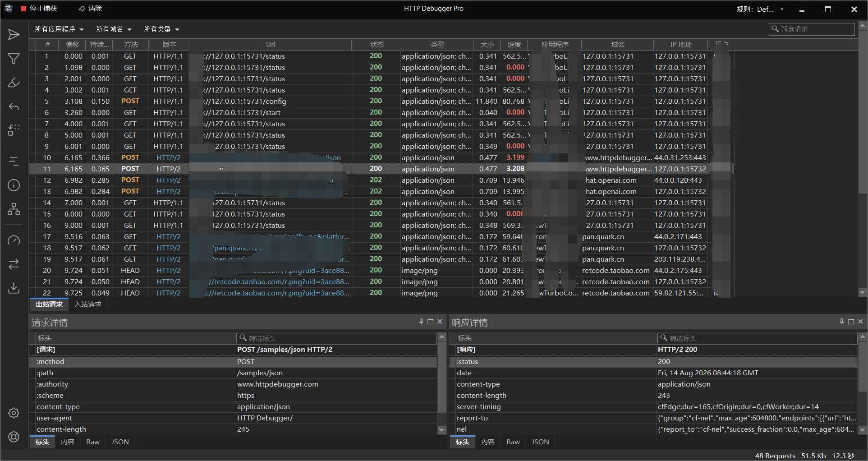Open the request panel content tab

pyautogui.click(x=68, y=442)
